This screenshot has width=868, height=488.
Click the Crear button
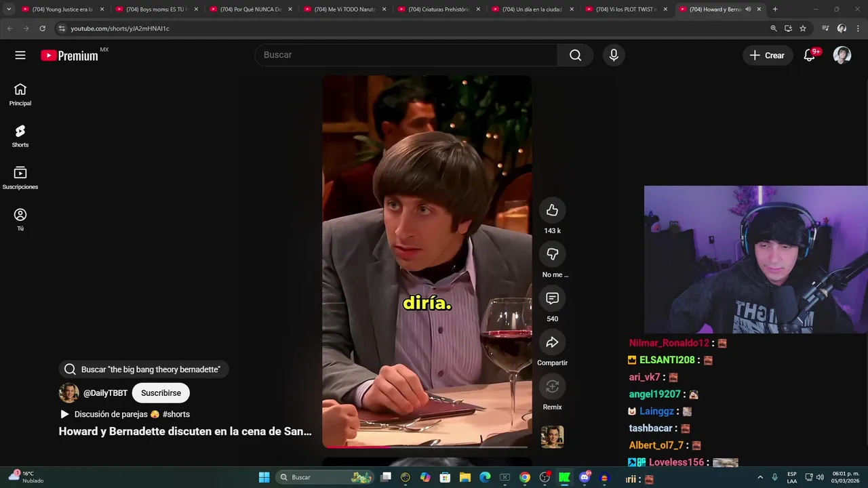[768, 56]
